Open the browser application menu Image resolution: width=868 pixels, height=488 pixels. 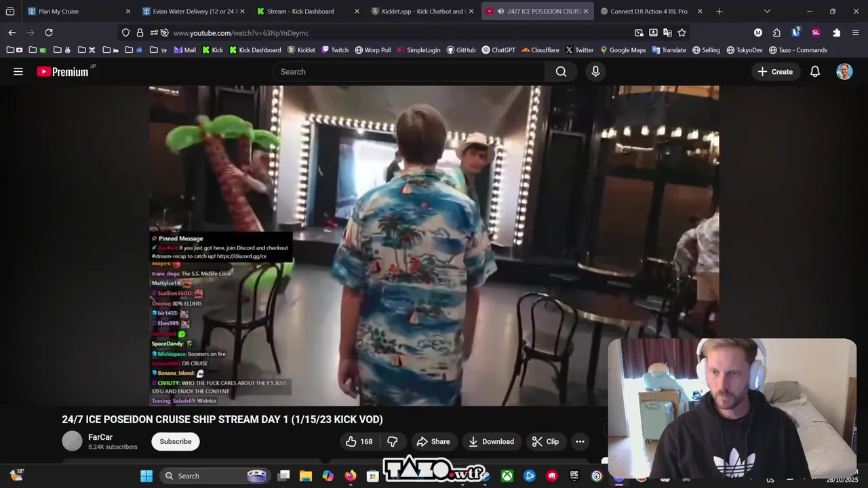point(856,33)
